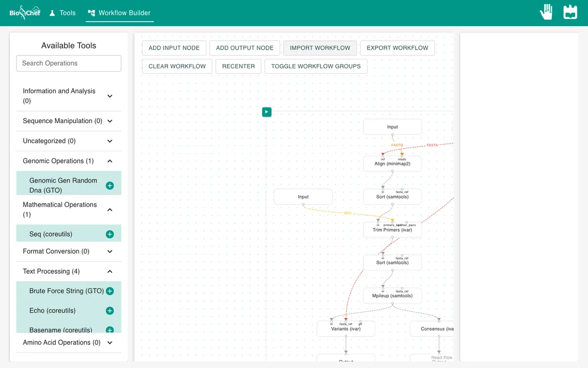Add Echo (coreutils) tool
The image size is (588, 368).
pyautogui.click(x=110, y=311)
